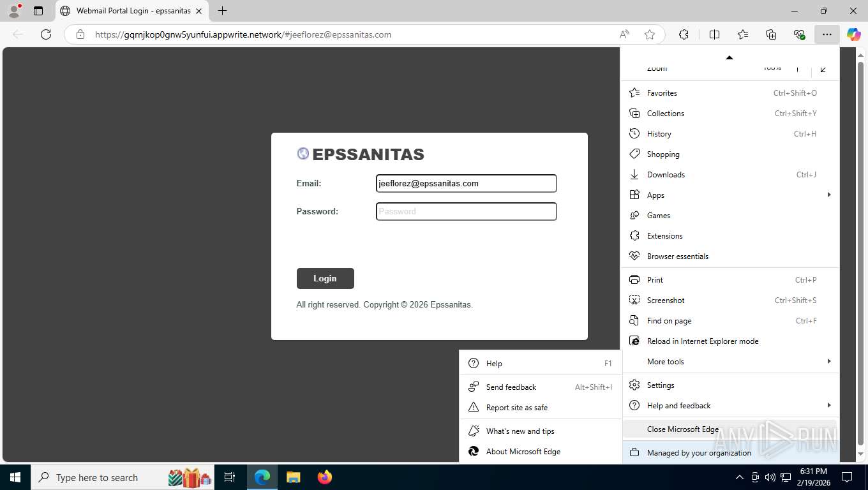Expand the Apps submenu

point(731,195)
